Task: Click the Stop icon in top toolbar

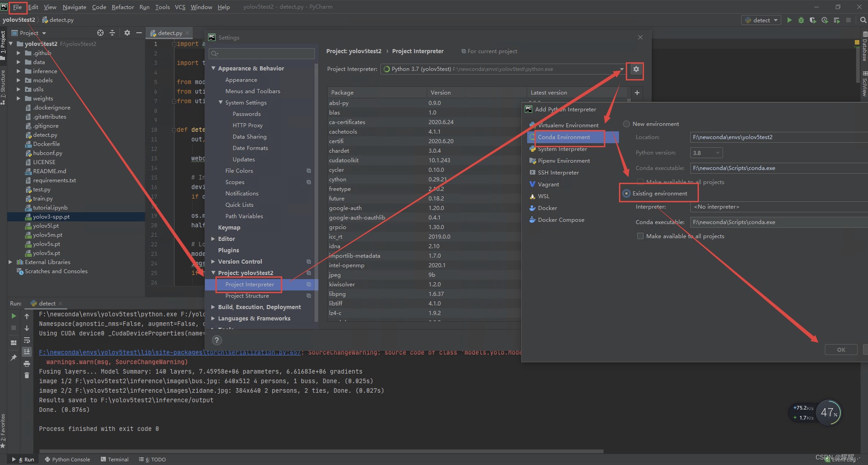Action: point(848,20)
